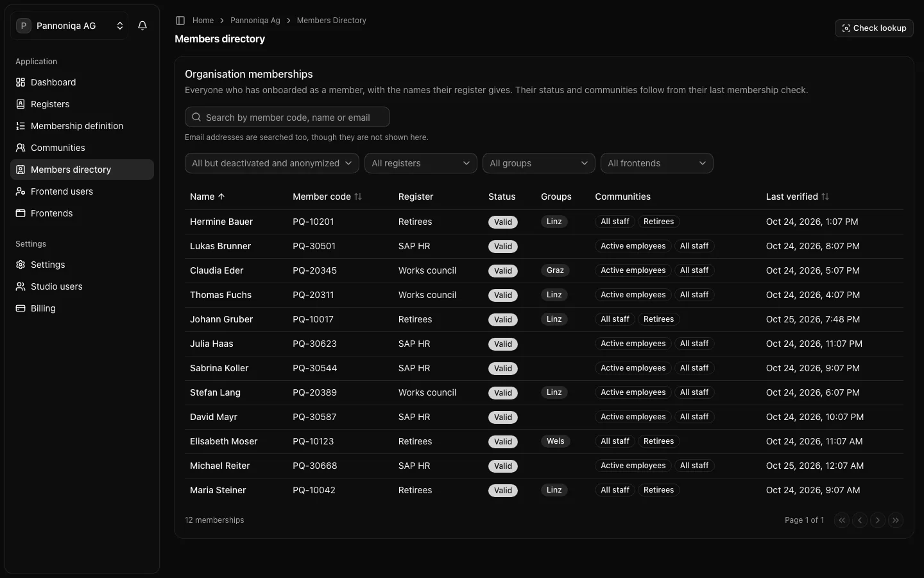
Task: Click the Retirees community tag for Maria Steiner
Action: click(x=658, y=490)
